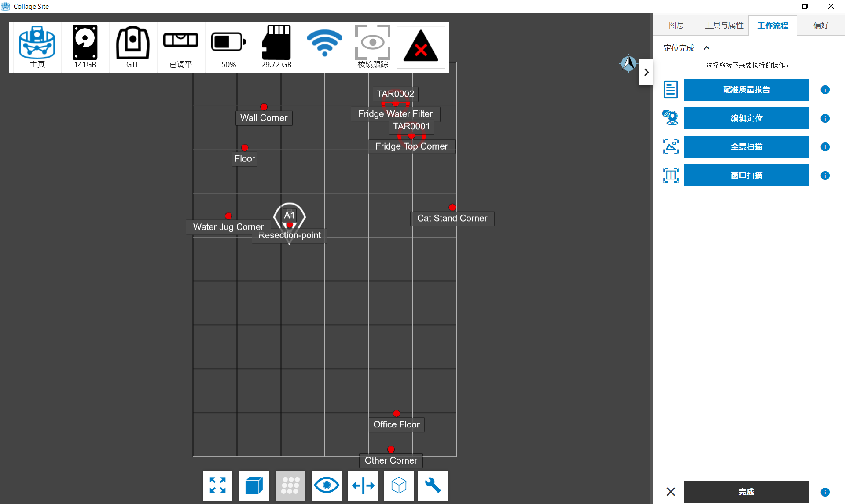
Task: Select the Cat Stand Corner point
Action: pyautogui.click(x=452, y=207)
